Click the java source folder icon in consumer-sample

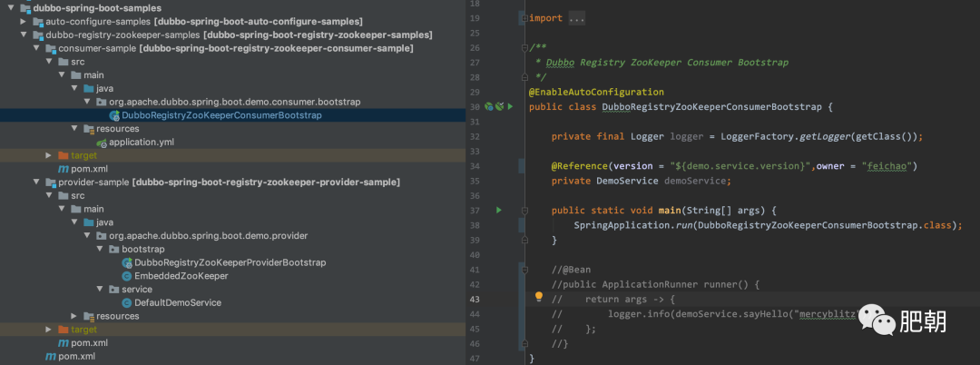[89, 88]
